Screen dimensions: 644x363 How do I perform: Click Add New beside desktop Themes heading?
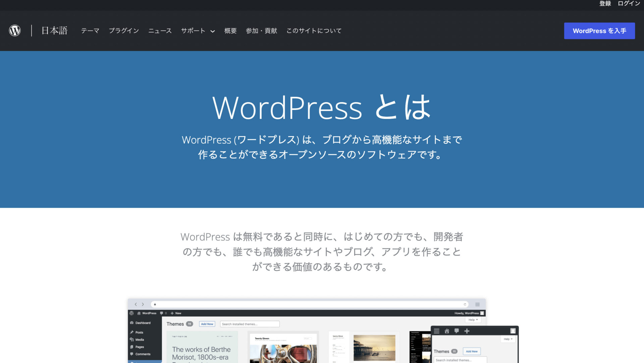[x=207, y=324]
